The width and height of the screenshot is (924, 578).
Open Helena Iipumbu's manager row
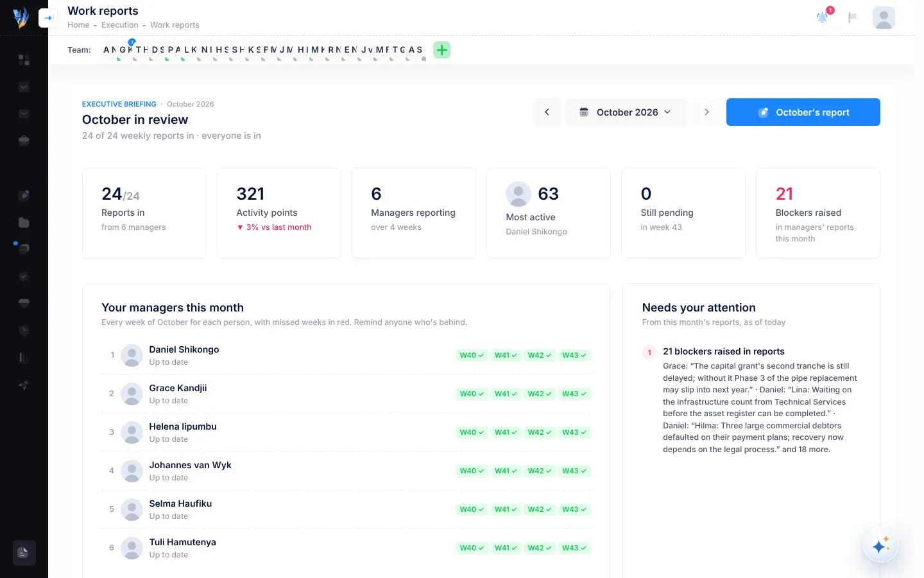point(346,432)
